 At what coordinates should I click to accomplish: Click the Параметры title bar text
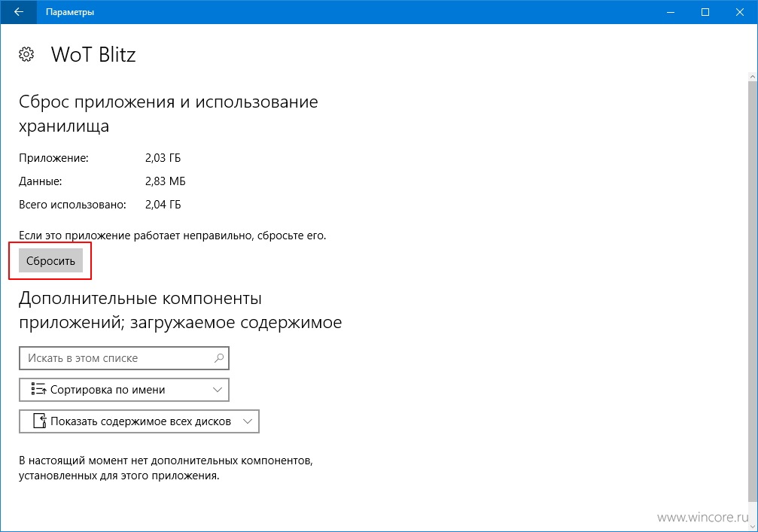[x=70, y=12]
